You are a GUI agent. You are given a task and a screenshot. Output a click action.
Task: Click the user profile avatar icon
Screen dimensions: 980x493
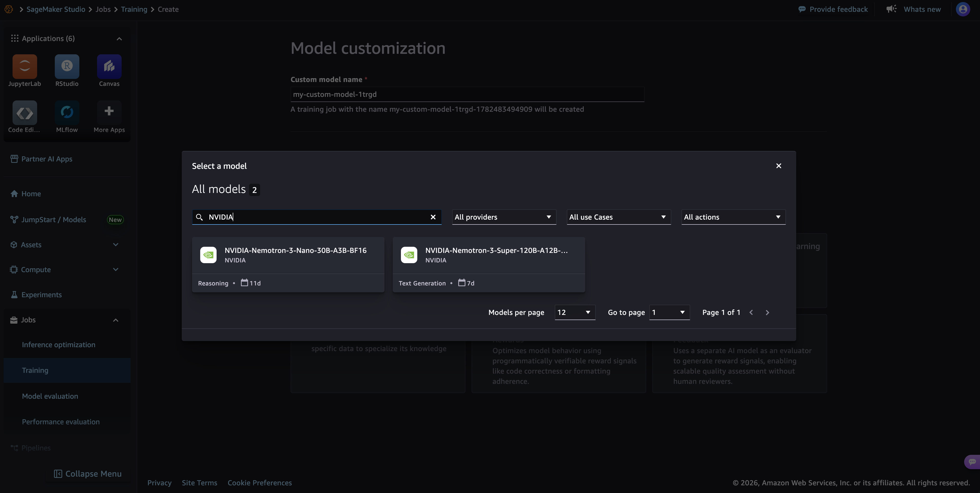963,9
